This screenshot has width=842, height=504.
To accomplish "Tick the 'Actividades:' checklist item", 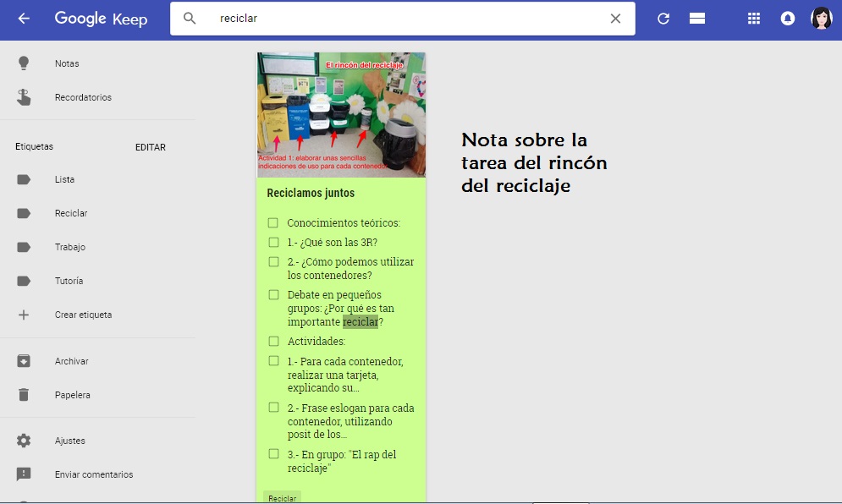I will tap(272, 340).
